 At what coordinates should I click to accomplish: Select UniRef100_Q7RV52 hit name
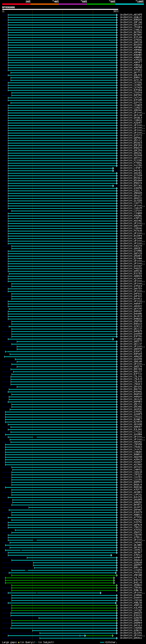[131, 412]
